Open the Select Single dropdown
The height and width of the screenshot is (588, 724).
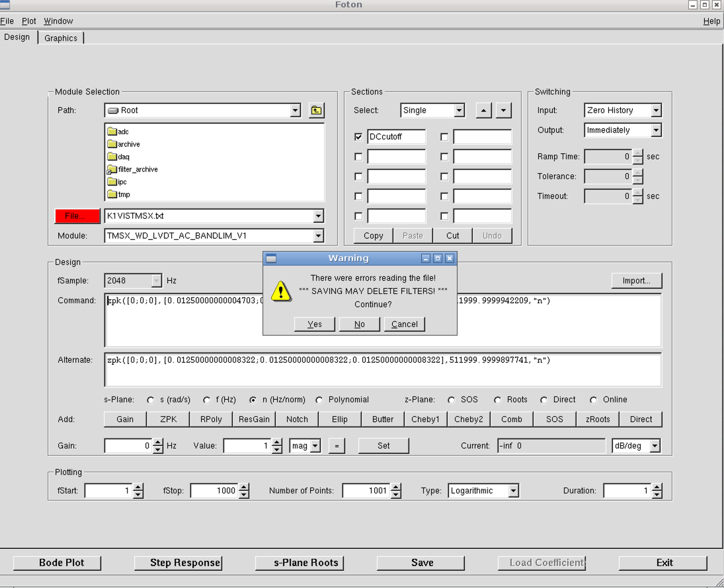[x=459, y=110]
